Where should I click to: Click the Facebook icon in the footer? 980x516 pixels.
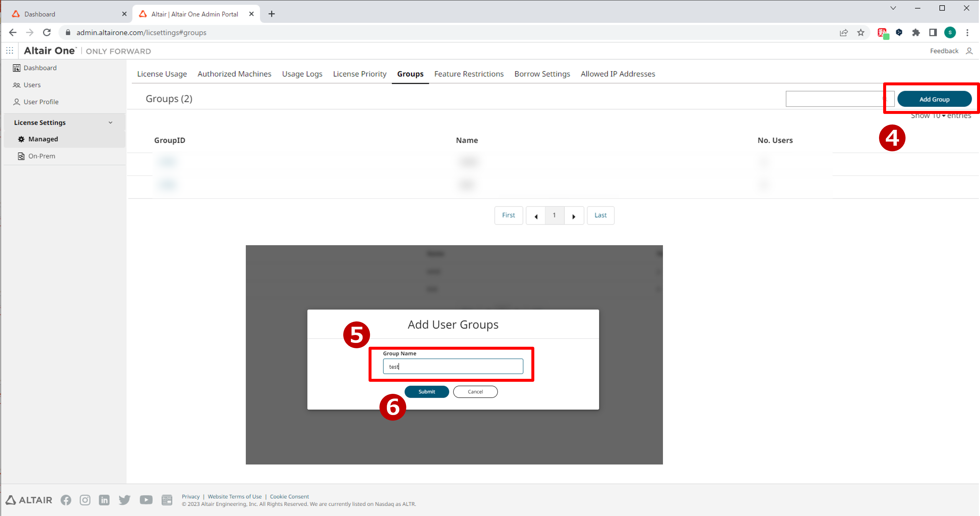pyautogui.click(x=66, y=500)
